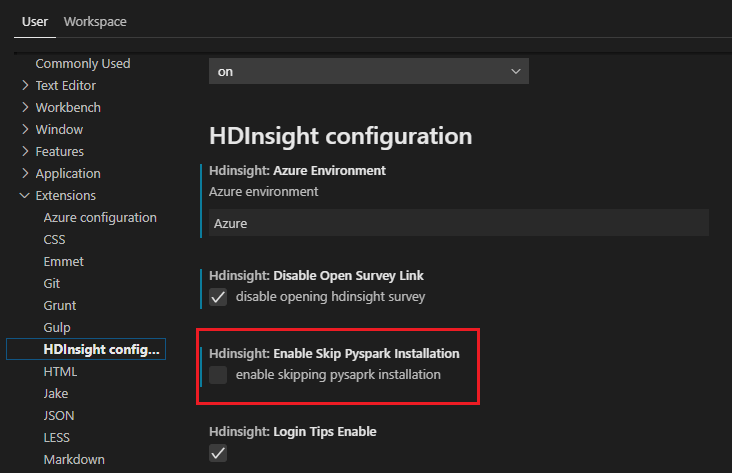Click 'disable opening hdinsight survey' description
The height and width of the screenshot is (473, 732).
pos(331,297)
